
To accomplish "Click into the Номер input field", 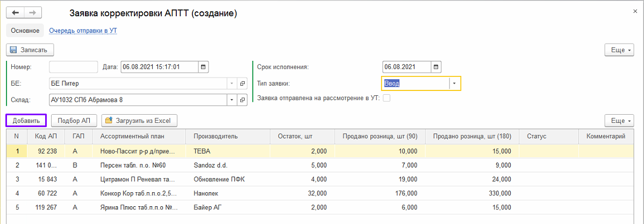I will pyautogui.click(x=73, y=67).
